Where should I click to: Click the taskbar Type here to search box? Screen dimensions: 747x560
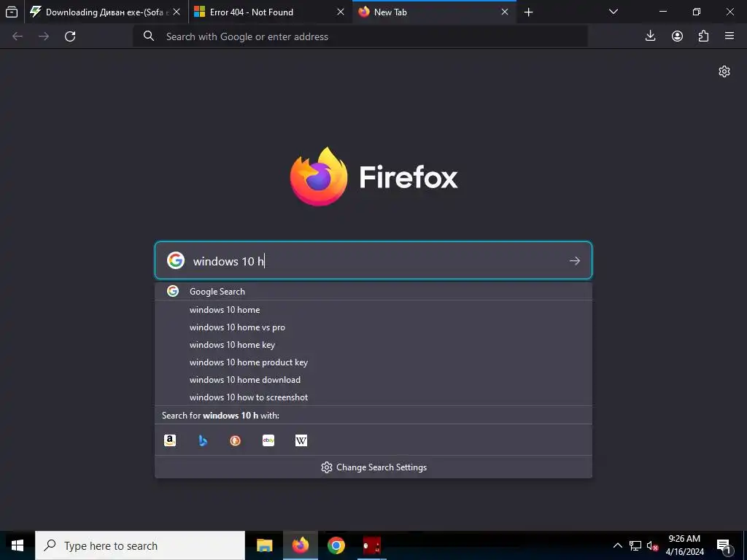(x=140, y=545)
